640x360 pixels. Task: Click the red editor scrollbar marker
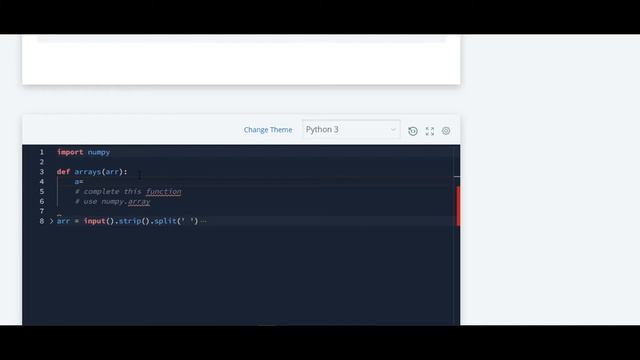pos(458,206)
